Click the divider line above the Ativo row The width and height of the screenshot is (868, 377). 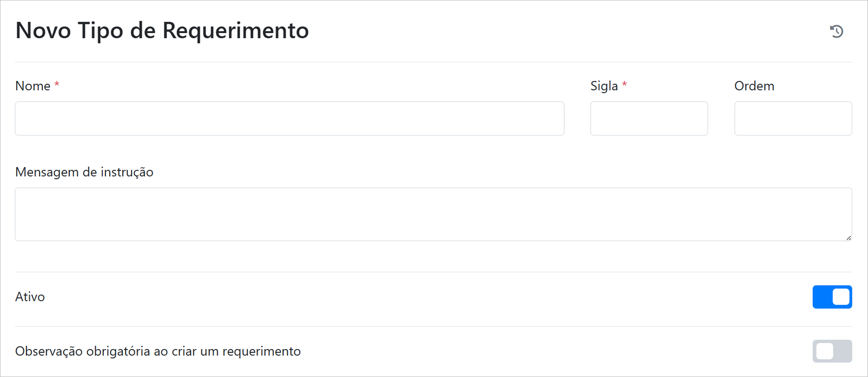click(x=432, y=272)
